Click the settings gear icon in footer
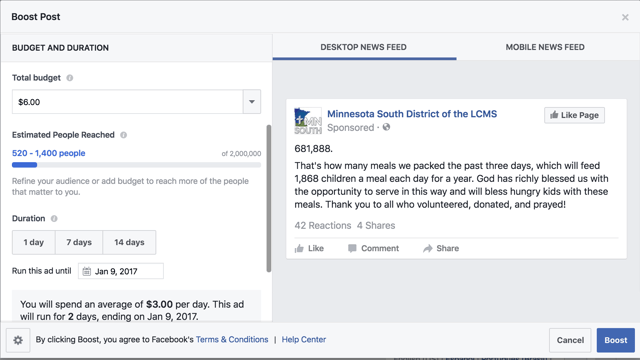This screenshot has height=360, width=640. tap(18, 340)
